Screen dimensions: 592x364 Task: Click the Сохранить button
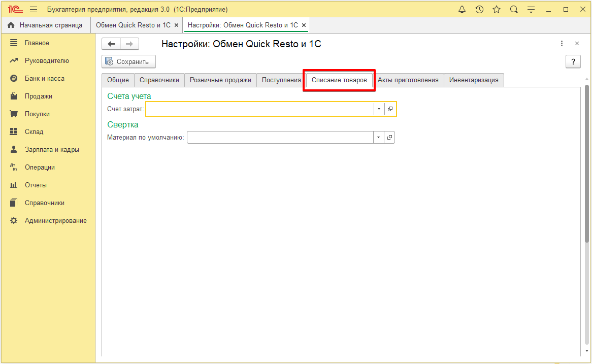click(129, 61)
